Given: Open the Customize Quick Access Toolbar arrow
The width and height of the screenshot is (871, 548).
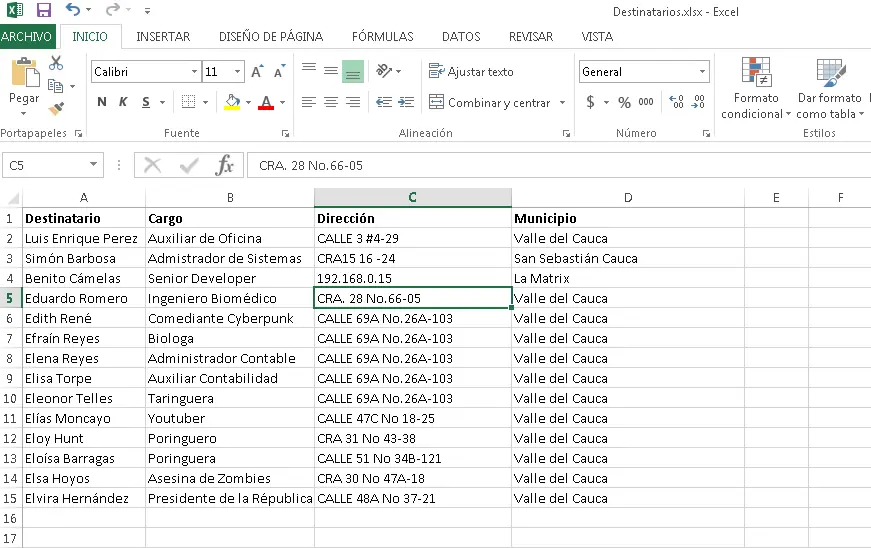Looking at the screenshot, I should pyautogui.click(x=147, y=11).
